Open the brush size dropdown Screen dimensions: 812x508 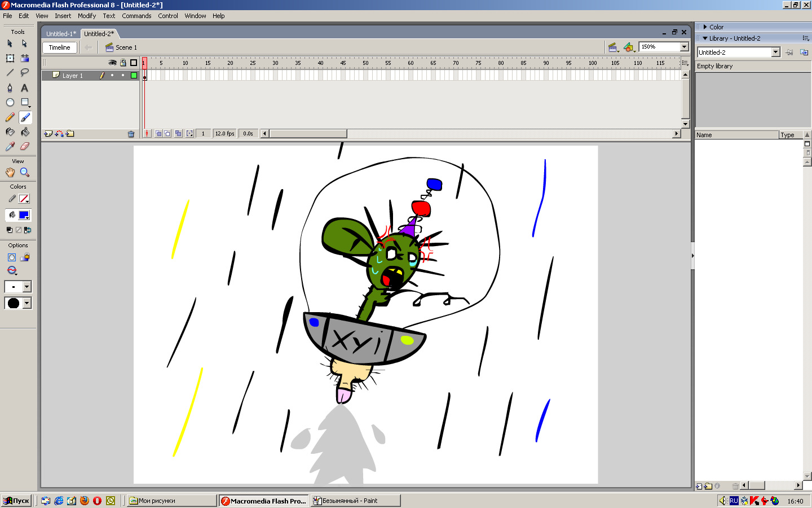(x=27, y=287)
